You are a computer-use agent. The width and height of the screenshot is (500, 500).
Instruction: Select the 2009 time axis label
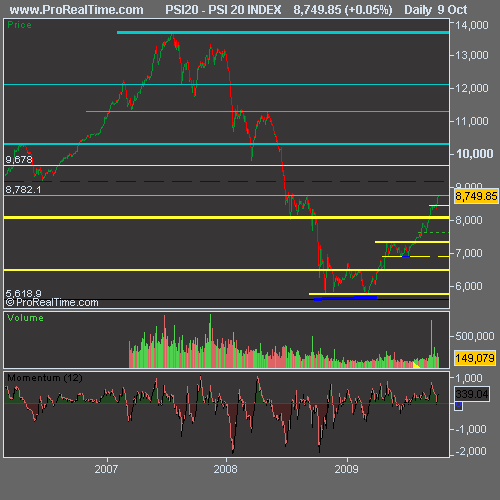346,469
